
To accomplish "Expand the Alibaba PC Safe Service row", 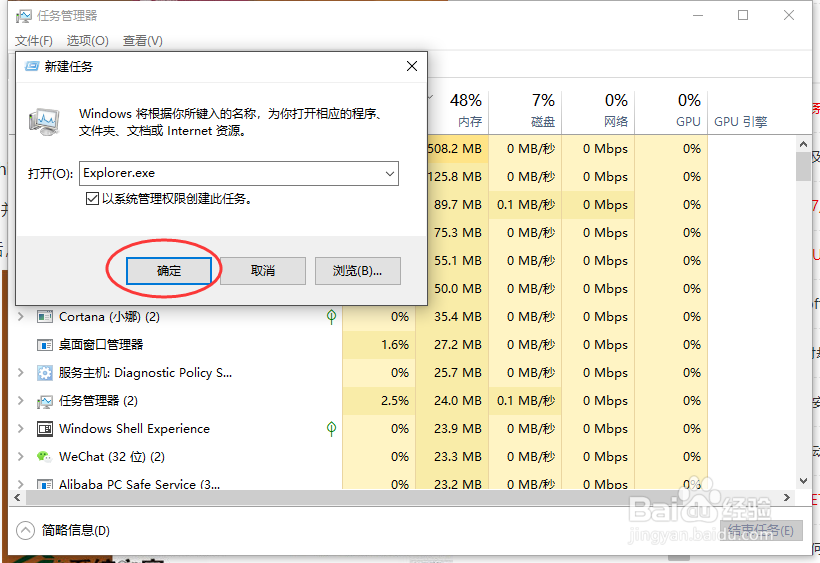I will [x=20, y=484].
